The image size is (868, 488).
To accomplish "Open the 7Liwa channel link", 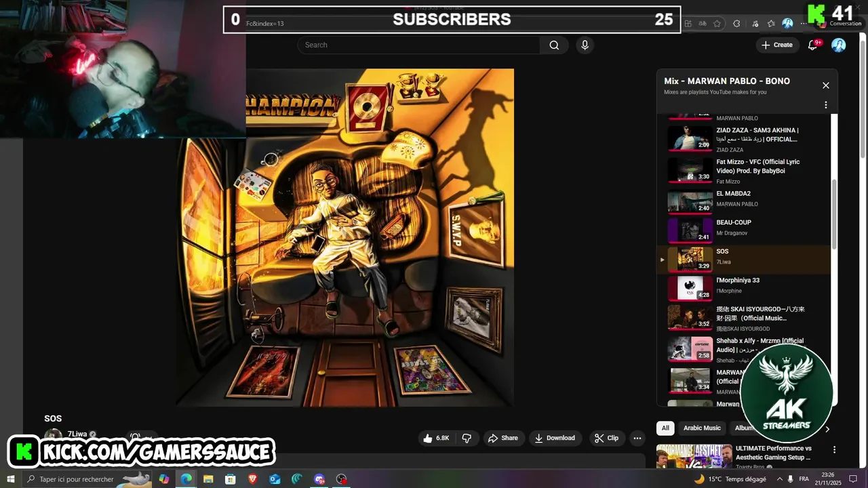I will (x=77, y=434).
